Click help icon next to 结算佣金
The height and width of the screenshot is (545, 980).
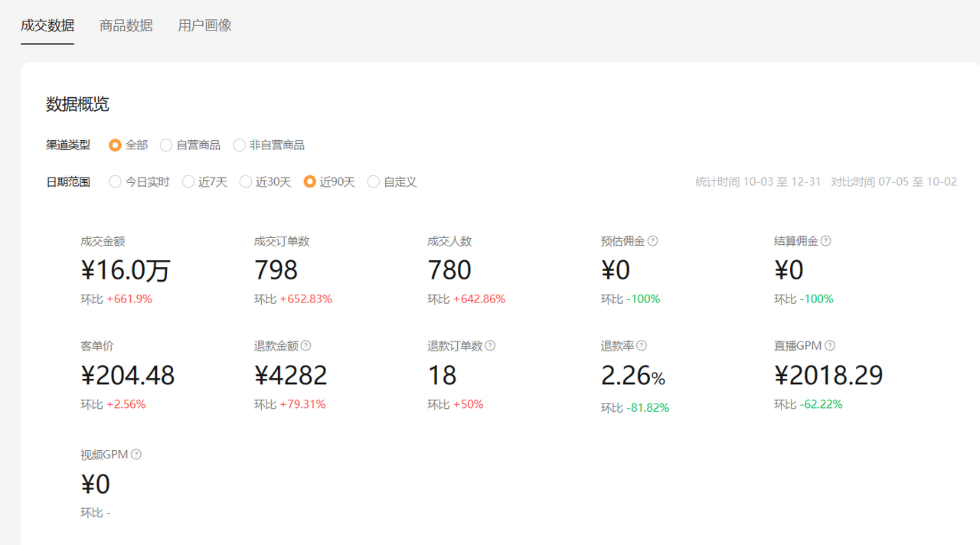(825, 241)
